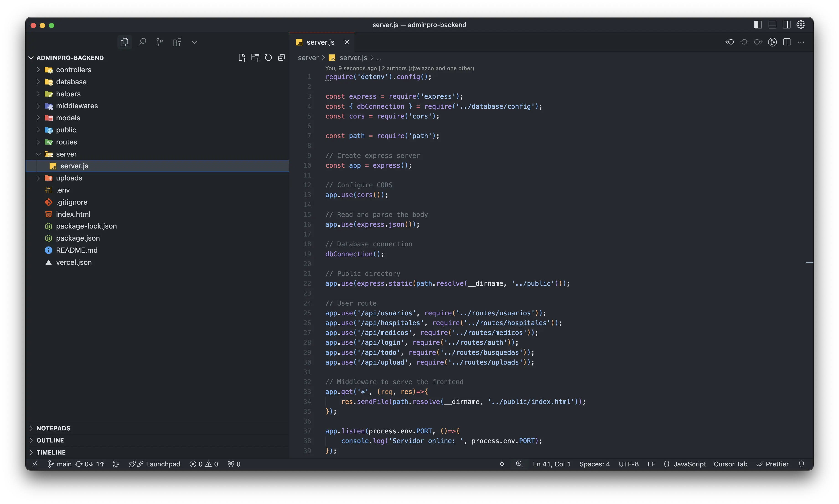Open package-lock.json file
This screenshot has height=504, width=839.
(157, 226)
